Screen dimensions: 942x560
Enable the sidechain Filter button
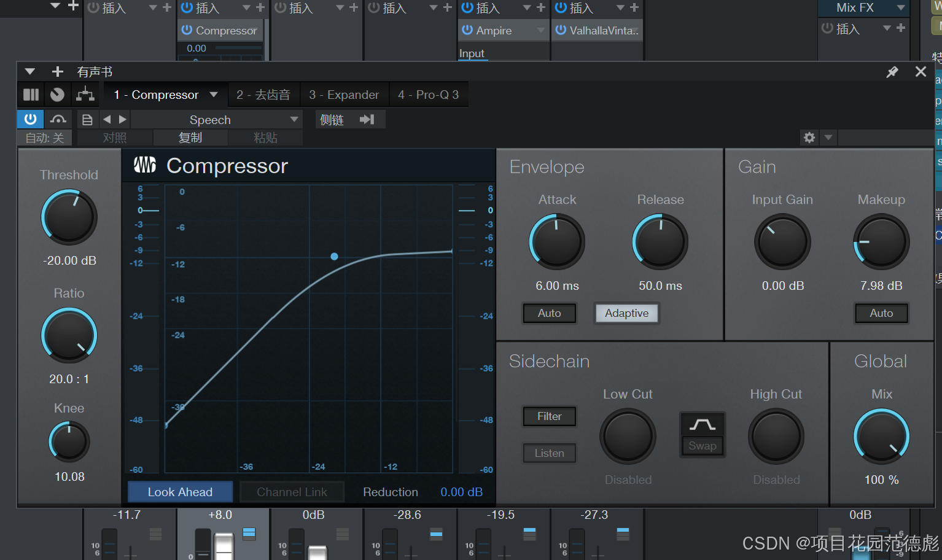tap(550, 416)
